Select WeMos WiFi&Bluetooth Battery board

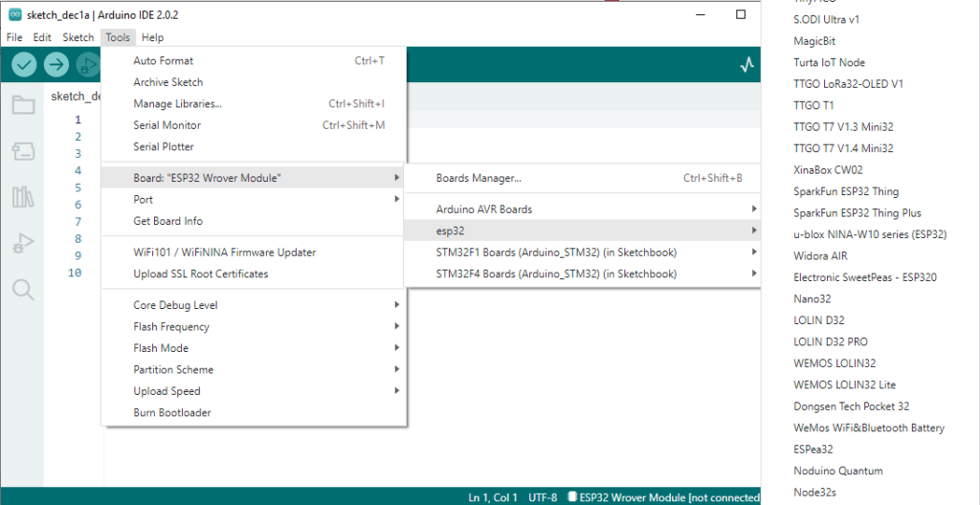click(x=869, y=428)
